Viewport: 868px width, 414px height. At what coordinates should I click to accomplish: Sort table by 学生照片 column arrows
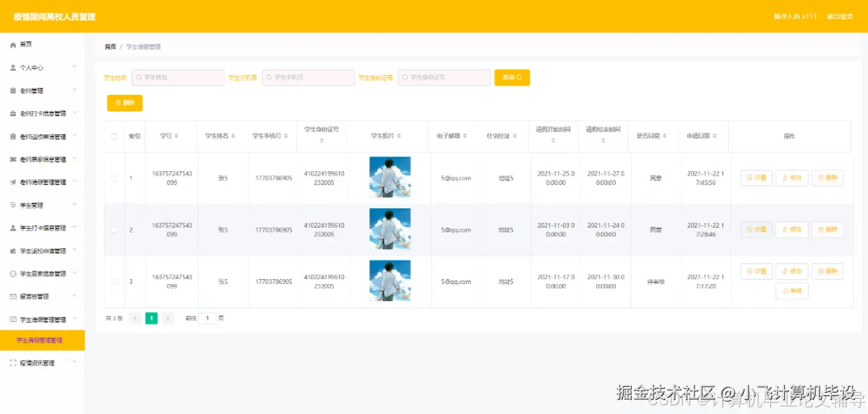[399, 136]
